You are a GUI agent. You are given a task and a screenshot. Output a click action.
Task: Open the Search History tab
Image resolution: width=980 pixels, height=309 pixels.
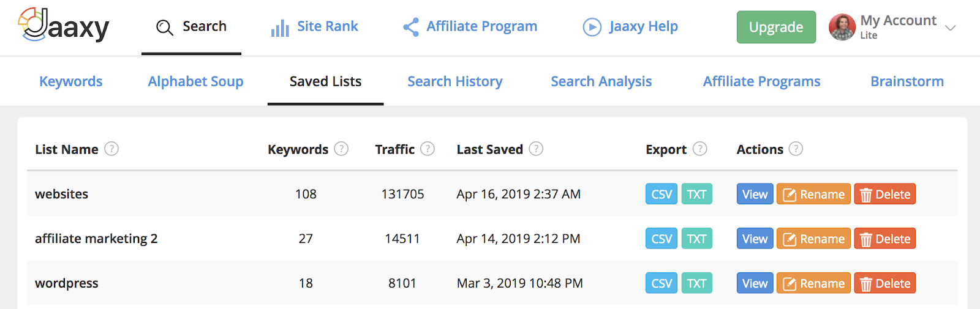tap(454, 81)
